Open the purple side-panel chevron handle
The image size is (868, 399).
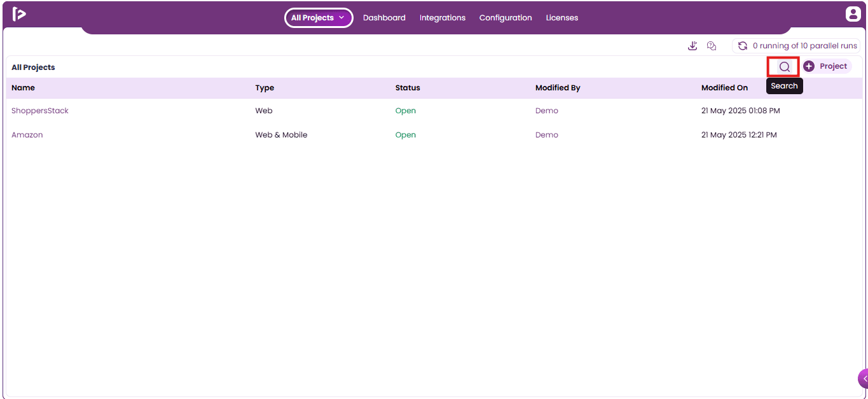point(863,379)
